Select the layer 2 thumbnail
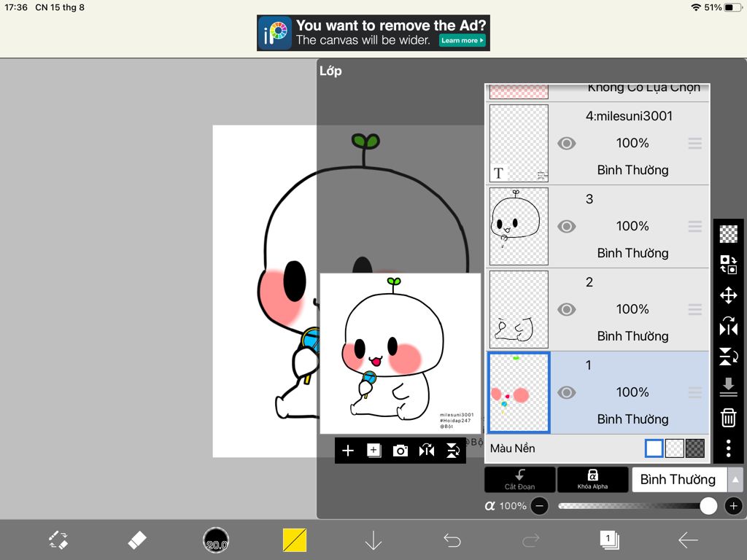The image size is (747, 560). [x=519, y=309]
